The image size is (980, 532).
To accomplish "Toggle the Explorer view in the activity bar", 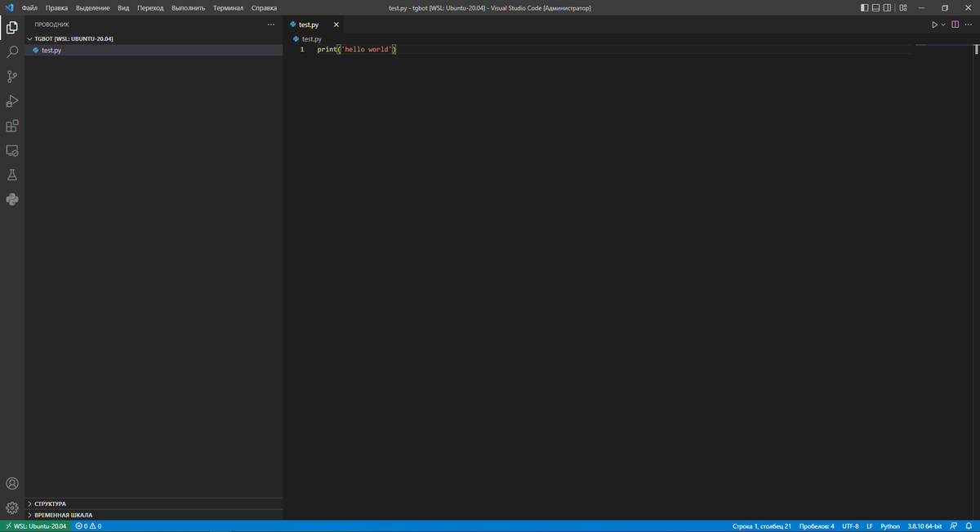I will [x=11, y=27].
